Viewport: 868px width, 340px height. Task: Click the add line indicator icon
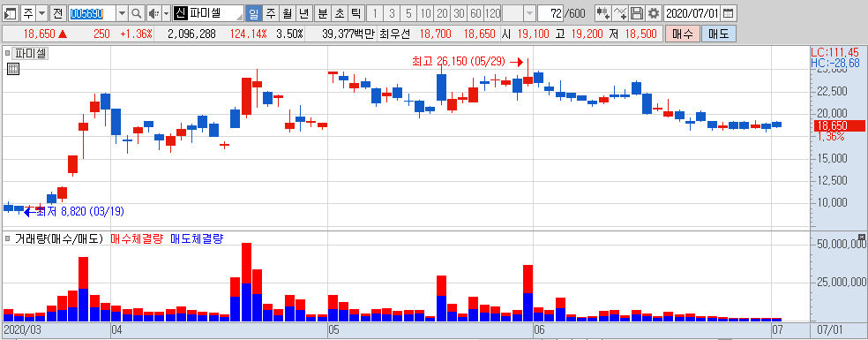pyautogui.click(x=620, y=12)
